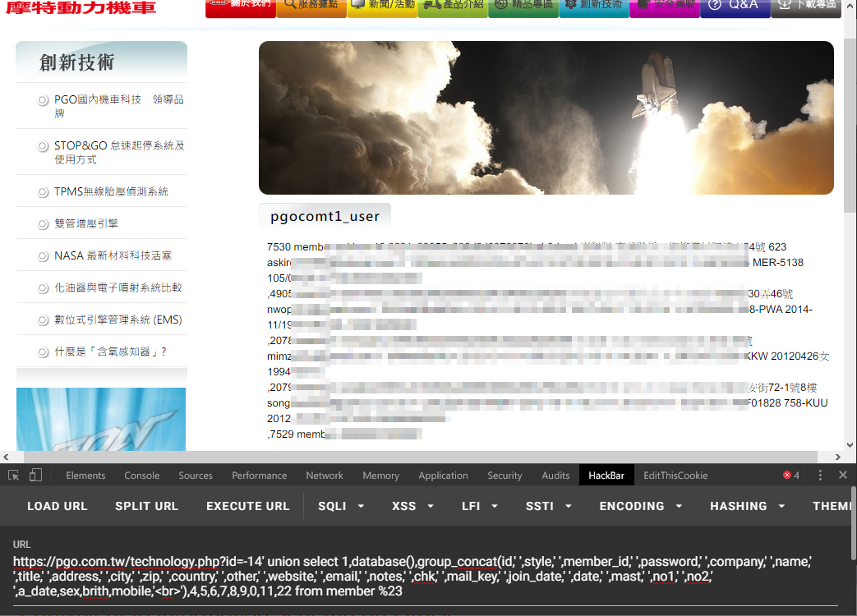Close the DevTools panel
This screenshot has width=857, height=616.
click(x=843, y=475)
